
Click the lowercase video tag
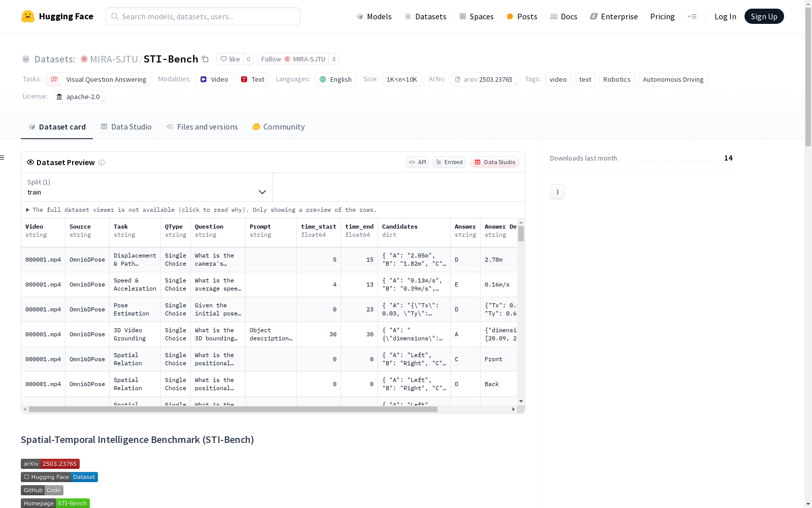point(558,79)
